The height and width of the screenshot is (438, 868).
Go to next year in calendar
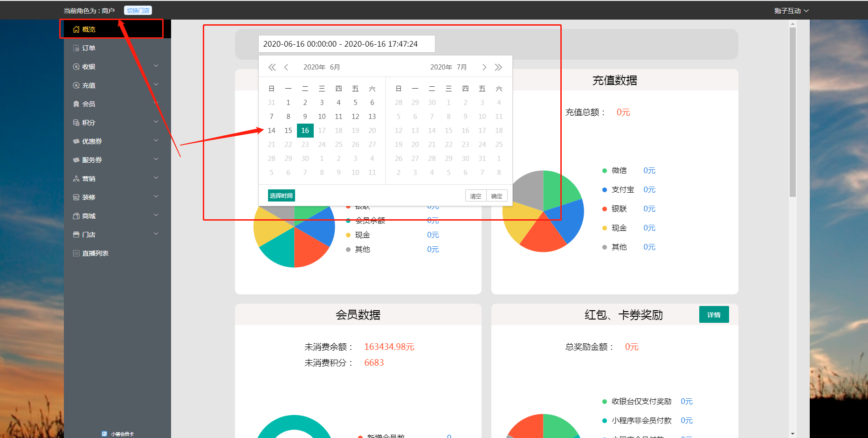498,67
